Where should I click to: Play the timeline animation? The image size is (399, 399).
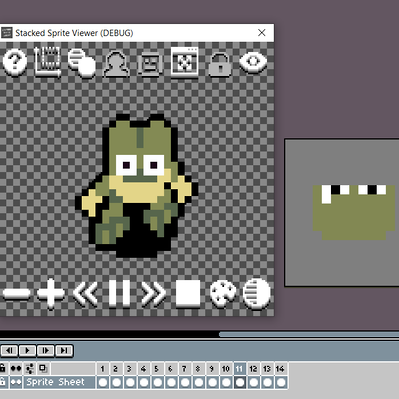click(x=27, y=350)
